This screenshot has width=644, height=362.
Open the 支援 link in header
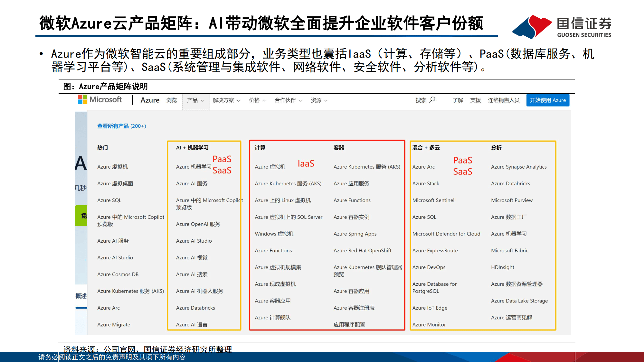475,100
